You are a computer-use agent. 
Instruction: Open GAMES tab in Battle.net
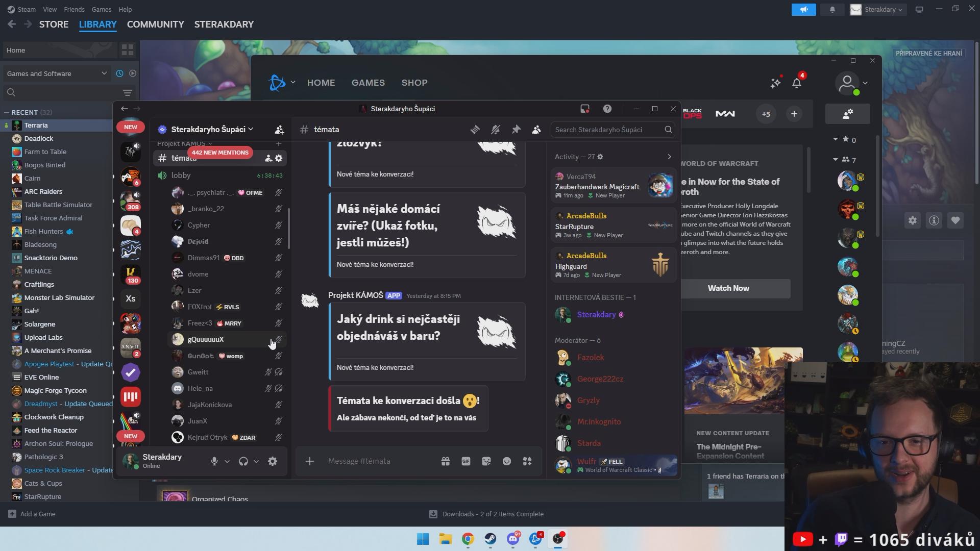[x=368, y=83]
